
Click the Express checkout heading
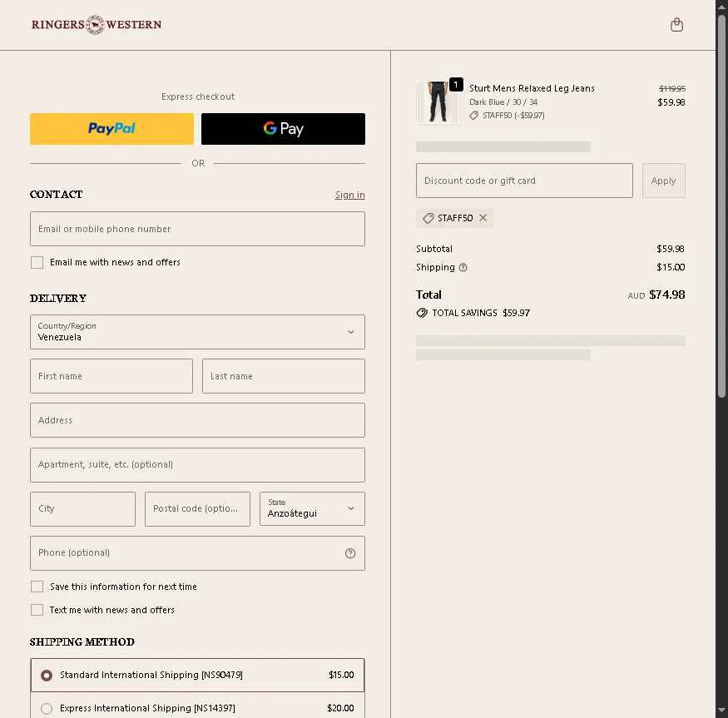(198, 97)
